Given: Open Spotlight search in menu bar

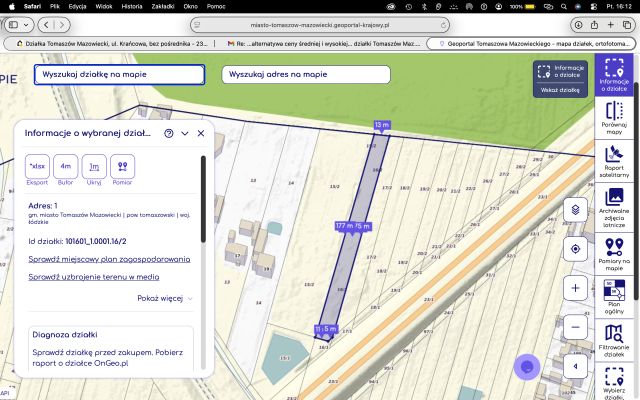Looking at the screenshot, I should pyautogui.click(x=564, y=7).
